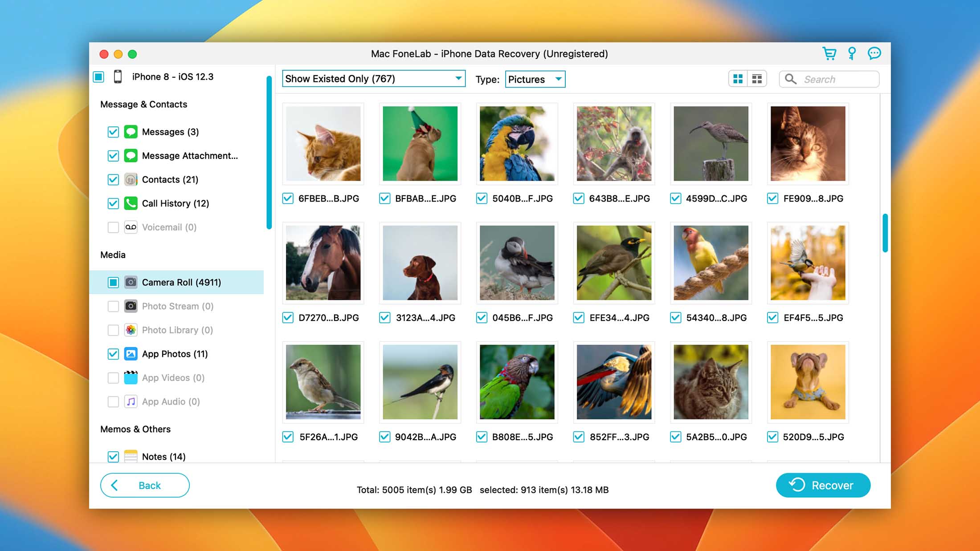Screen dimensions: 980x551
Task: Open the Show Existed Only filter dropdown
Action: 374,79
